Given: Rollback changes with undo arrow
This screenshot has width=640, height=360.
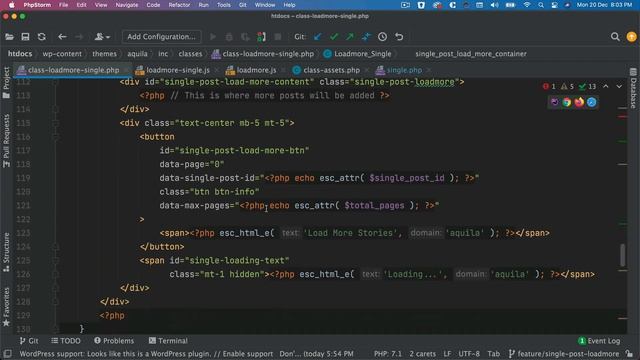Looking at the screenshot, I should (x=399, y=37).
